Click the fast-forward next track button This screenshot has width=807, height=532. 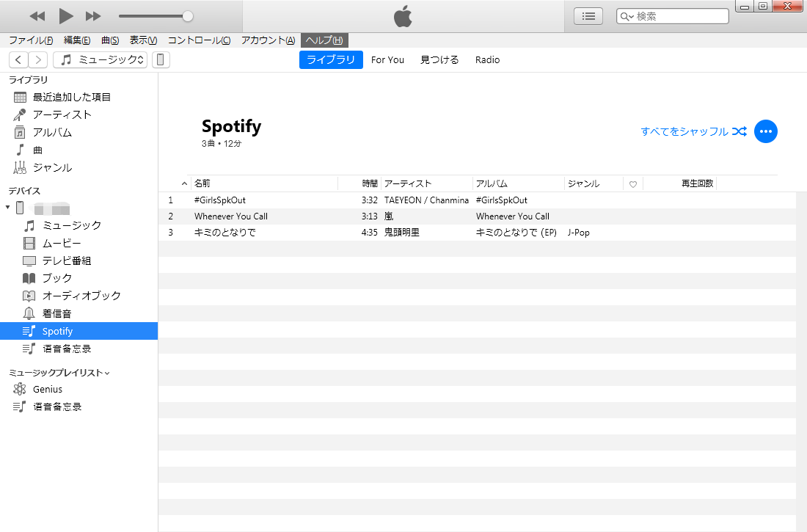pyautogui.click(x=93, y=16)
